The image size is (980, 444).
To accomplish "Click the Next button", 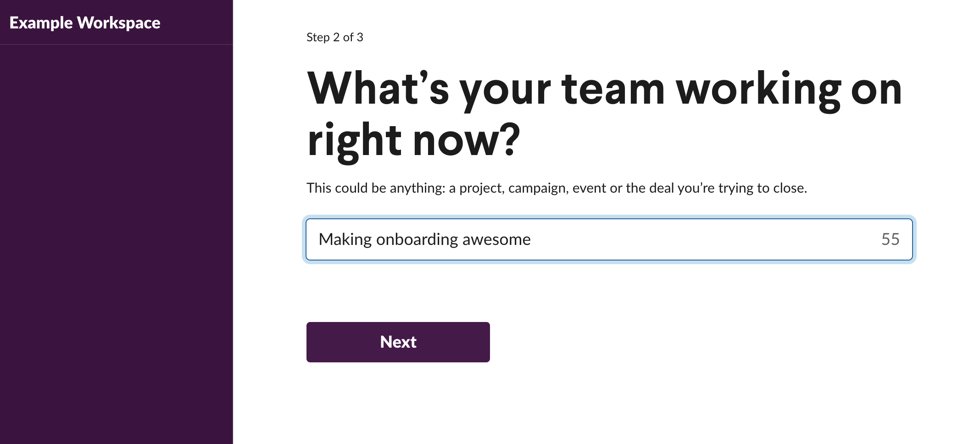I will pos(398,342).
